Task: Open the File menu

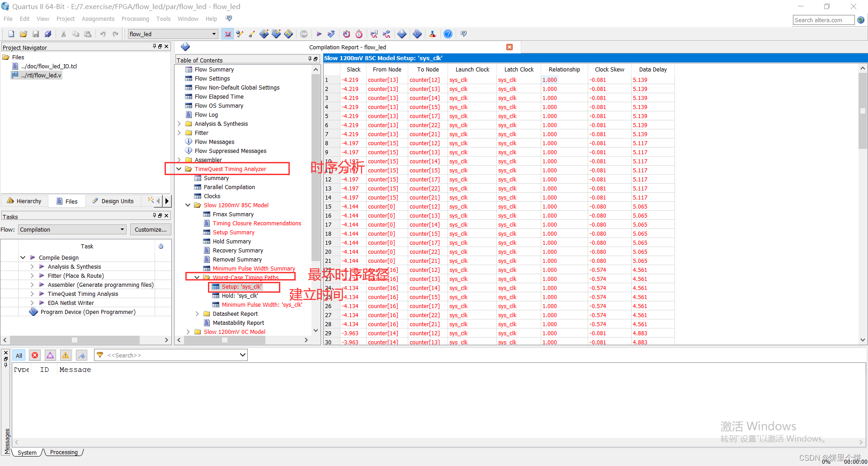Action: pos(8,19)
